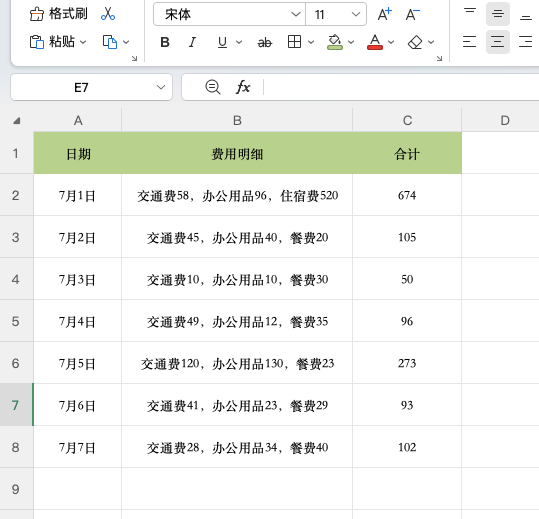
Task: Open font color dropdown arrow
Action: pos(391,42)
